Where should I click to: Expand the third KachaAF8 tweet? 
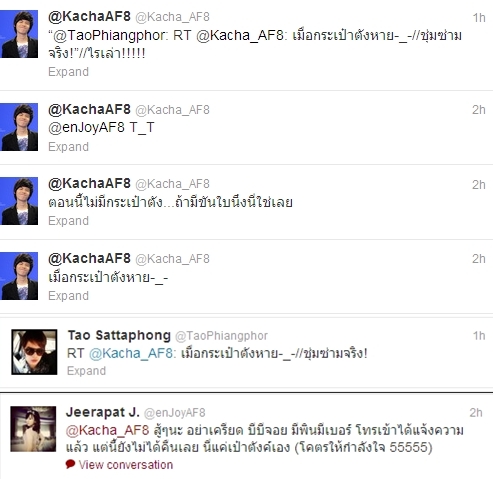(68, 221)
